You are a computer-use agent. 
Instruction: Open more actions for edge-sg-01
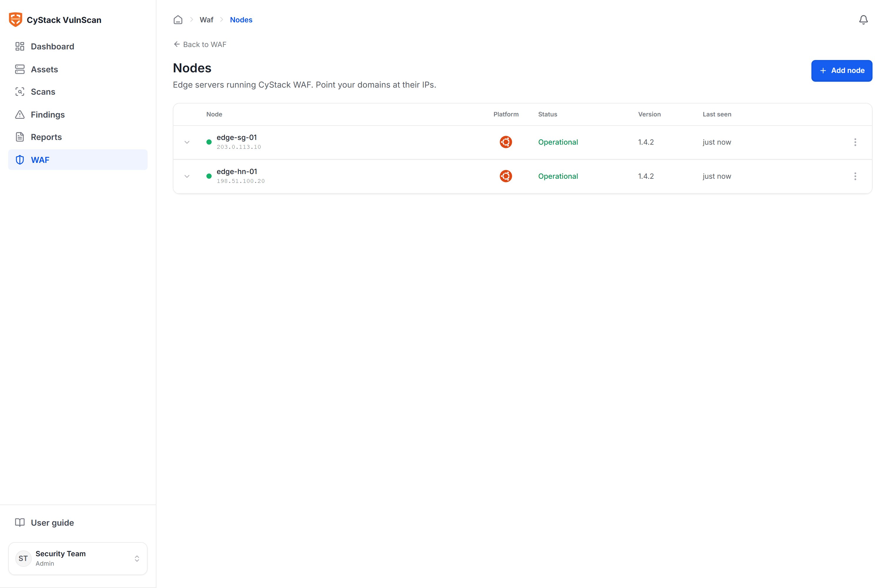tap(855, 142)
